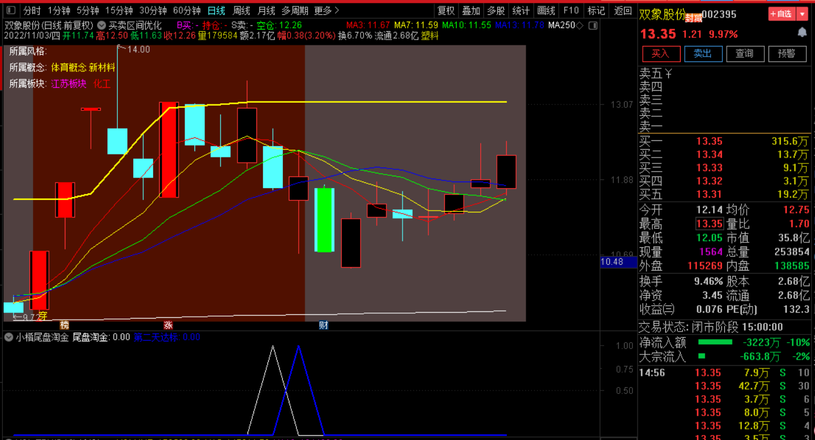Expand the arrow beside 自选 button
This screenshot has width=815, height=440.
tap(802, 15)
